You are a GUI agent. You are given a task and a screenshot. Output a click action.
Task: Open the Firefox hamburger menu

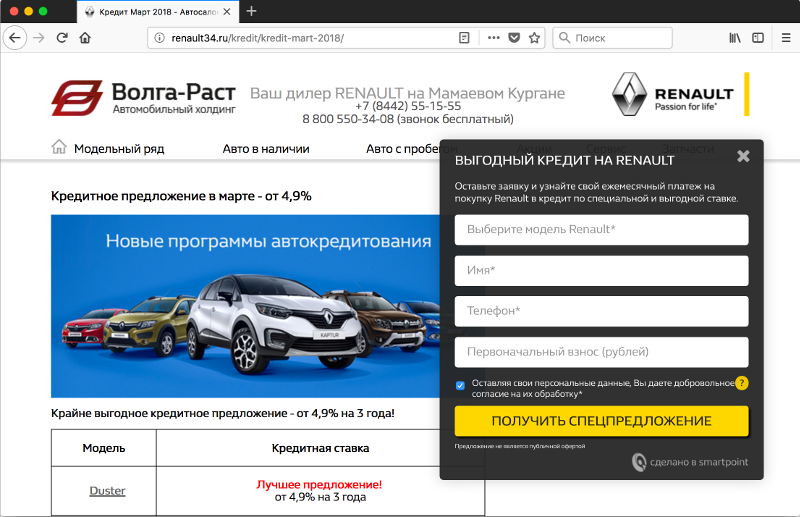coord(787,38)
